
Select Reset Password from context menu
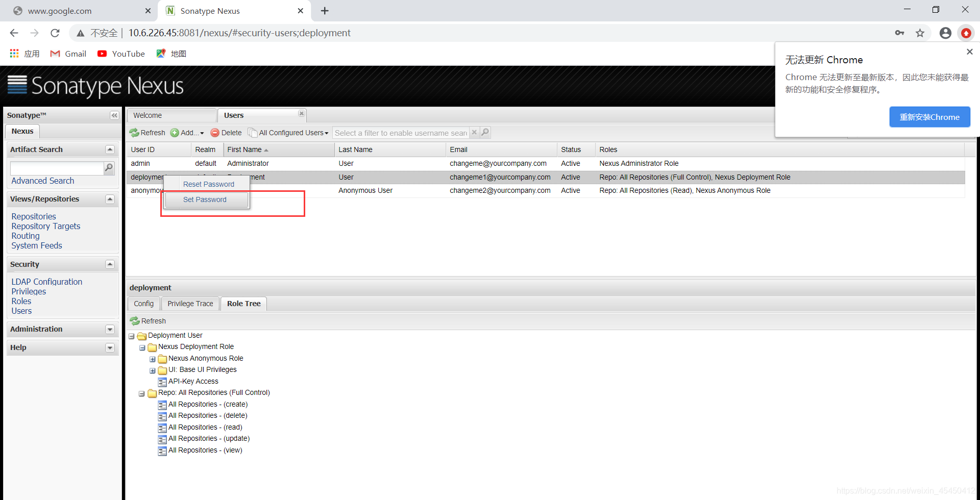click(208, 184)
